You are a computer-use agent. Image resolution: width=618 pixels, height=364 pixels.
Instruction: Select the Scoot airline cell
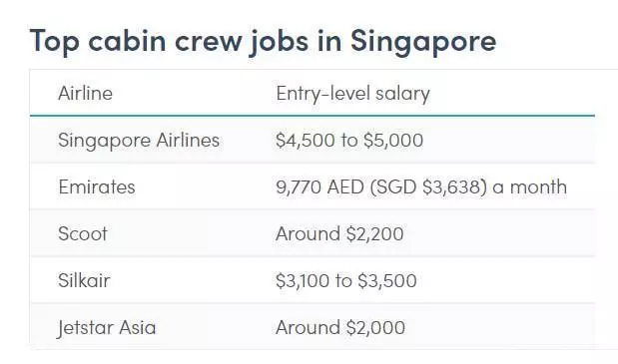(x=83, y=233)
